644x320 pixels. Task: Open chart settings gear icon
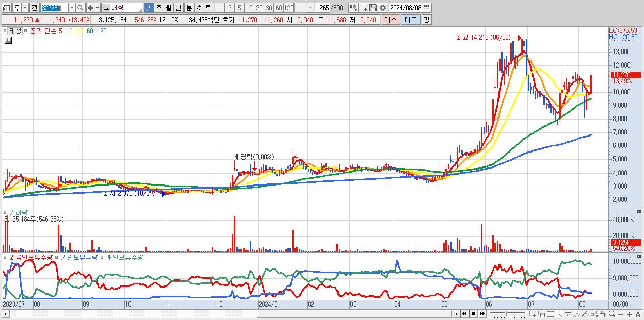point(382,8)
